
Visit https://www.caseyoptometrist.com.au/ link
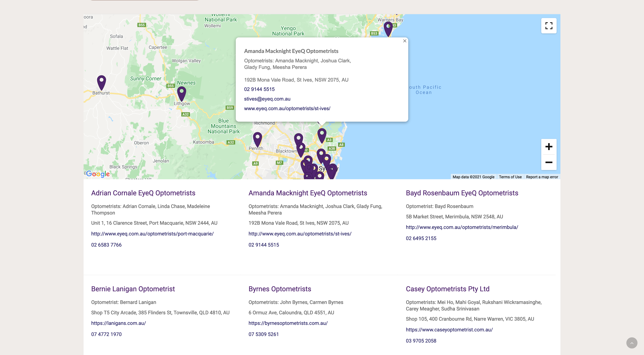coord(449,330)
